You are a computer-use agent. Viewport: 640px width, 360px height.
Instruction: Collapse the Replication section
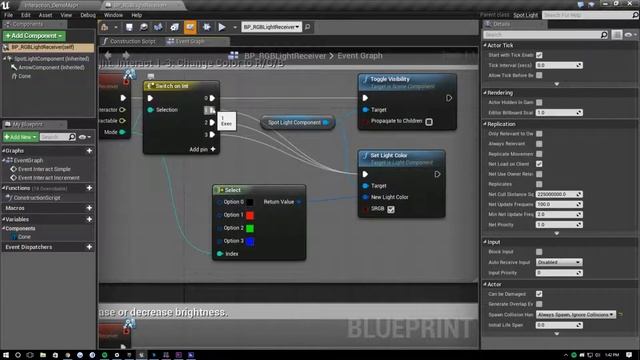485,124
